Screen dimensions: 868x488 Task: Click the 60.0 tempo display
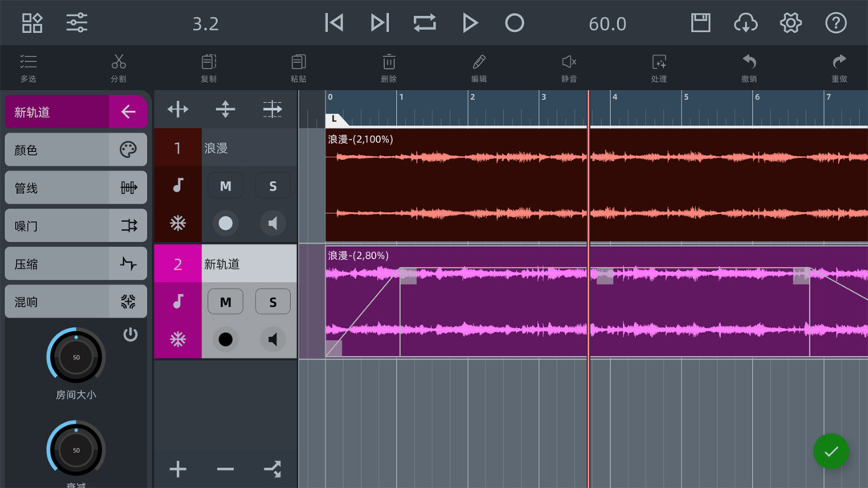pyautogui.click(x=607, y=24)
